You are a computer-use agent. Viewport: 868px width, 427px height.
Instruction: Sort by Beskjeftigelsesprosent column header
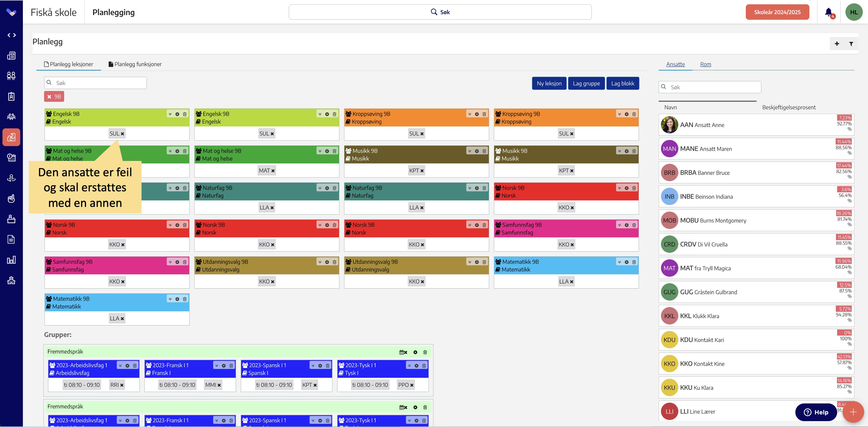(x=789, y=107)
